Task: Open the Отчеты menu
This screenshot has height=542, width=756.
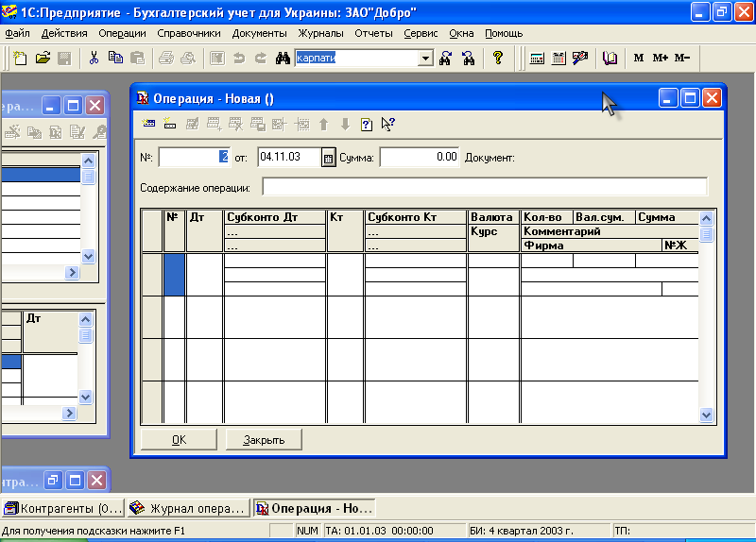Action: (373, 33)
